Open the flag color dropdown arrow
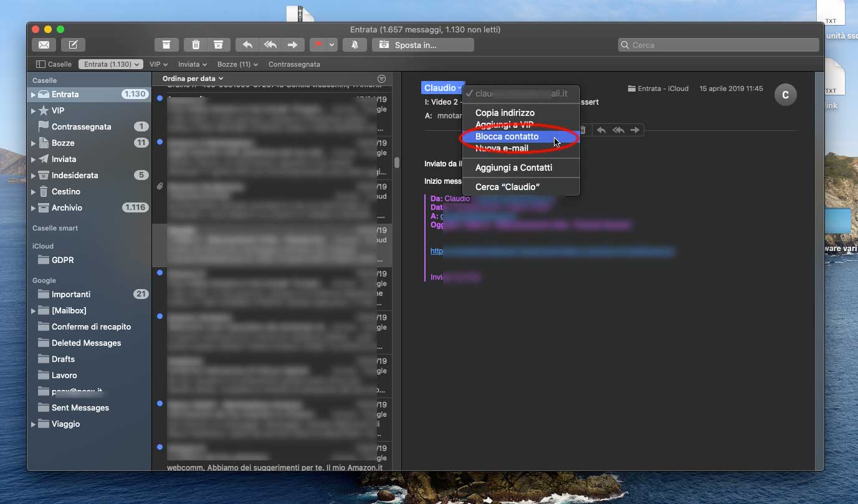 [x=332, y=45]
